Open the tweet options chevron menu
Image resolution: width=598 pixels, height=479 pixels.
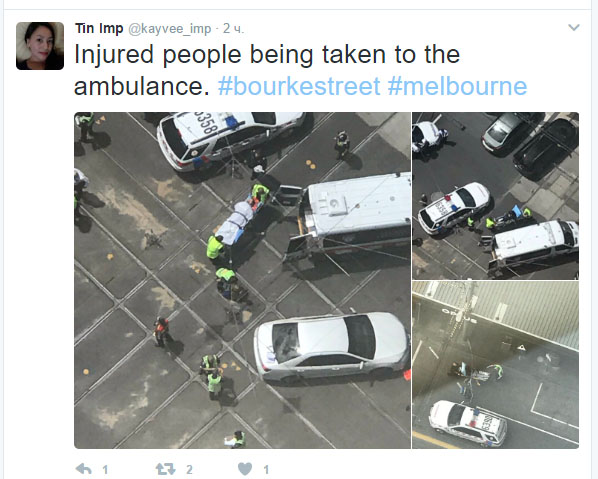click(574, 27)
